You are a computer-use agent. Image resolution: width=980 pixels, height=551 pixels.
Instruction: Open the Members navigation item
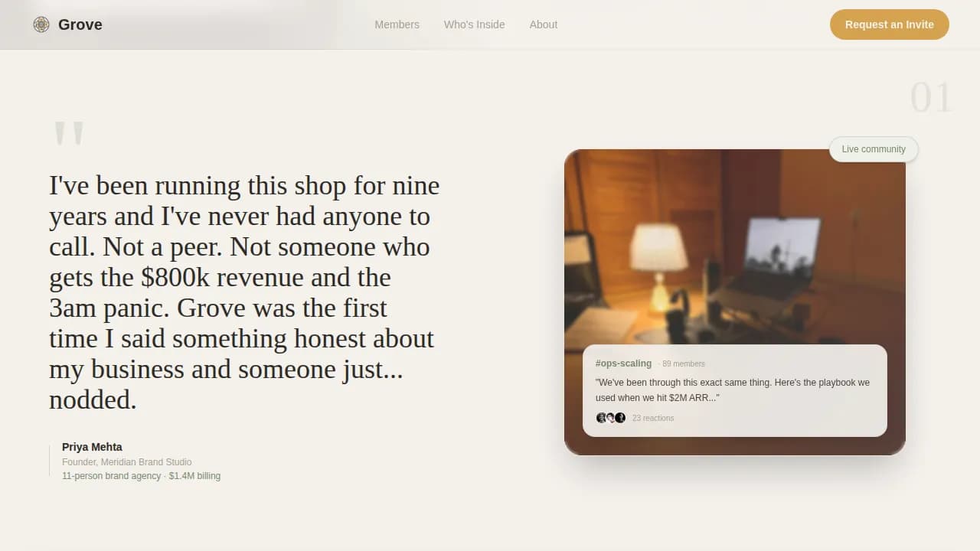(x=397, y=24)
